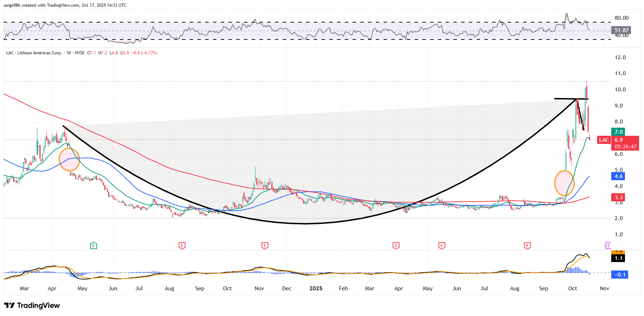
Task: Select the earnings marker near April 2025
Action: point(396,245)
